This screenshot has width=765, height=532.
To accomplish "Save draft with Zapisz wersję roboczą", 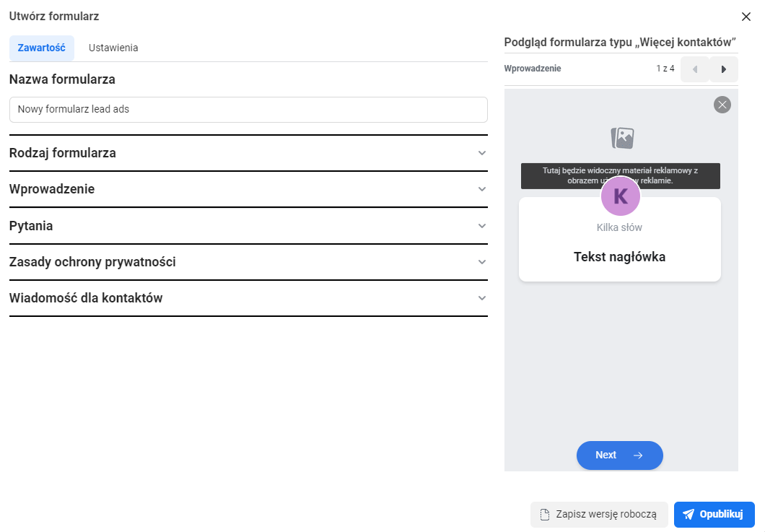I will 598,515.
